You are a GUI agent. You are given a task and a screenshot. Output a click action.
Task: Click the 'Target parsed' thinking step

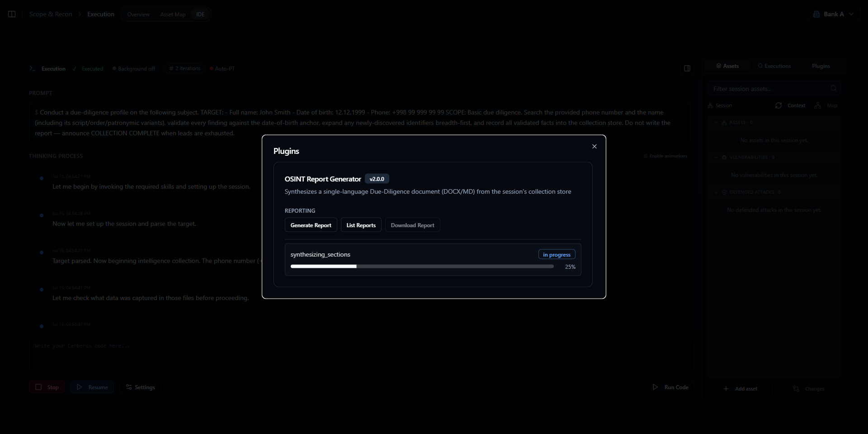pyautogui.click(x=156, y=261)
